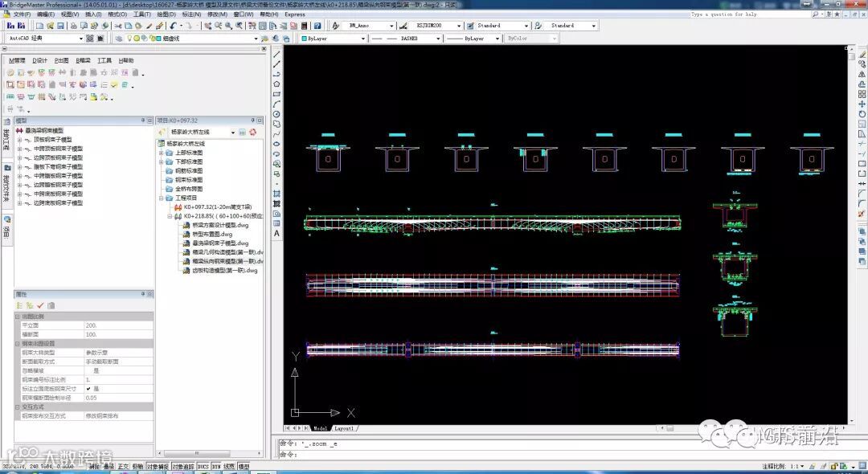Viewport: 868px width, 474px height.
Task: Click the red checkmark icon in the properties panel
Action: (40, 305)
